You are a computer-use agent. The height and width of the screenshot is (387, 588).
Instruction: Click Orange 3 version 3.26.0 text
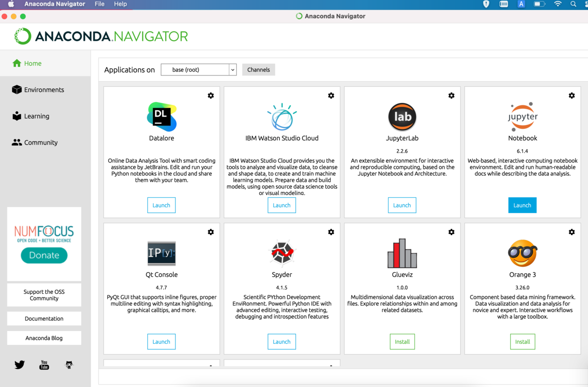click(x=522, y=288)
